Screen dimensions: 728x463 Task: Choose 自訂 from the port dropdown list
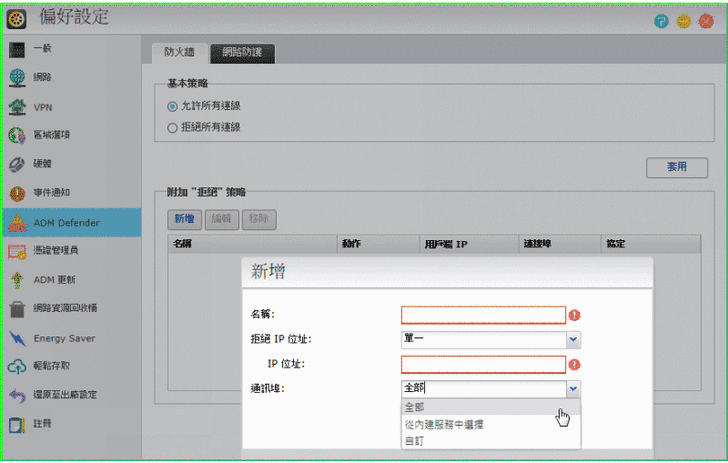[x=491, y=441]
